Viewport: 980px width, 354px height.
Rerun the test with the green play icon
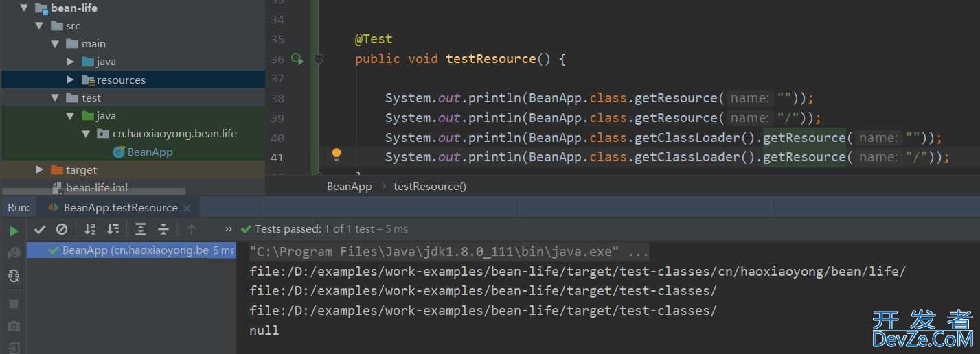tap(14, 231)
